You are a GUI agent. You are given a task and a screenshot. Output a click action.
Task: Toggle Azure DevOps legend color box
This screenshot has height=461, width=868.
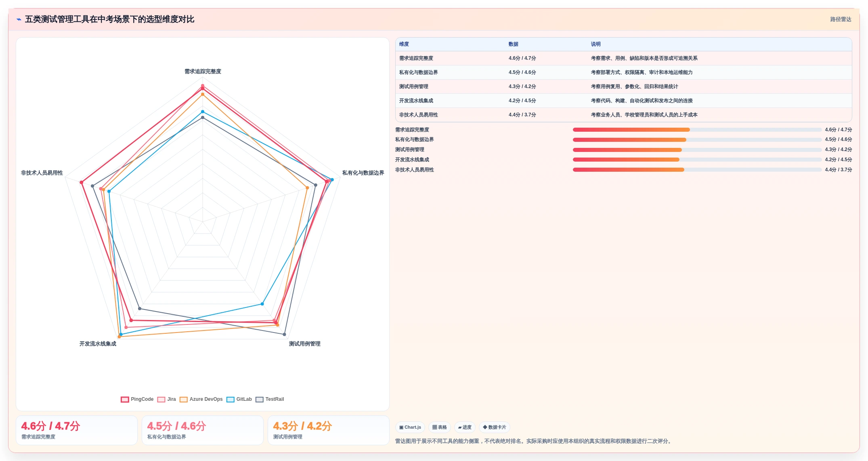coord(184,399)
